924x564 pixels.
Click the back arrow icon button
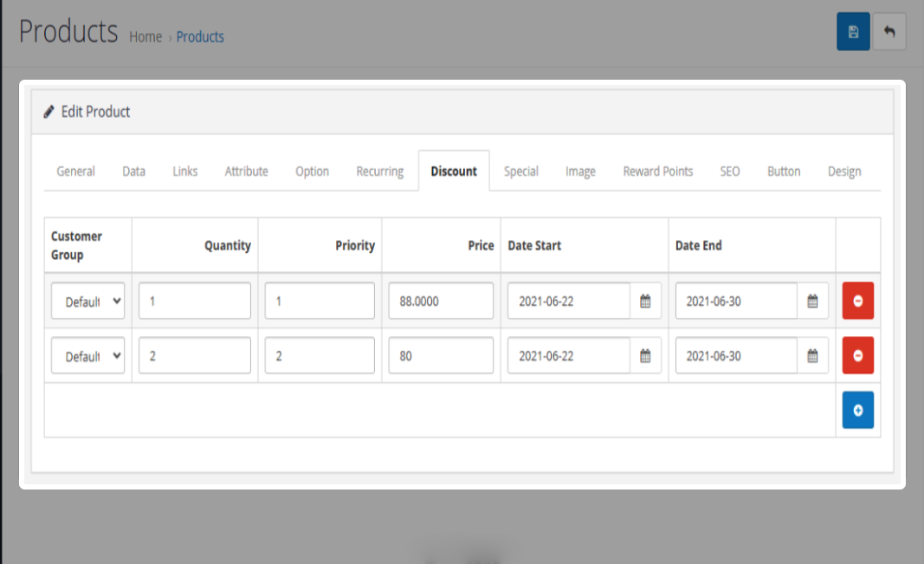point(888,32)
